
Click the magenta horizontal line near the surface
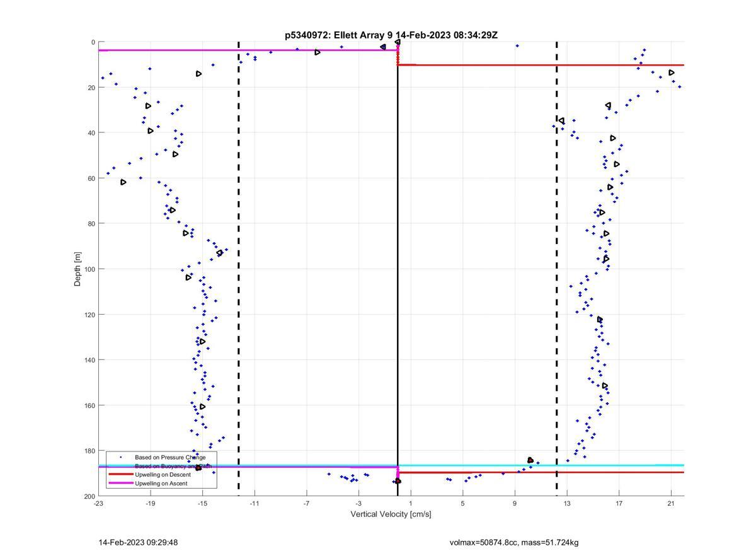pyautogui.click(x=248, y=50)
